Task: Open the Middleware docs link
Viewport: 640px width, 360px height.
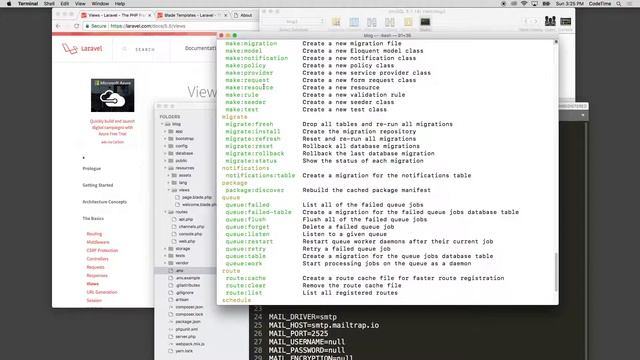Action: 98,242
